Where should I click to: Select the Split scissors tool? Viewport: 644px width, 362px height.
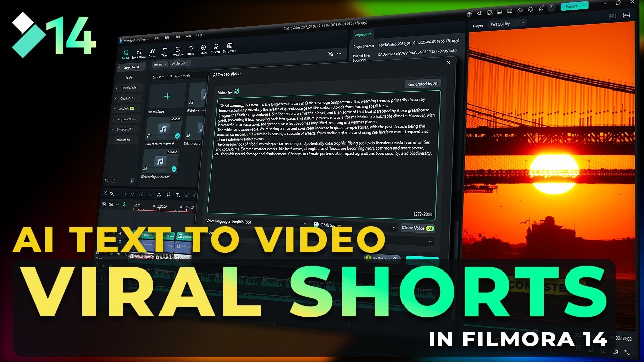pyautogui.click(x=158, y=195)
